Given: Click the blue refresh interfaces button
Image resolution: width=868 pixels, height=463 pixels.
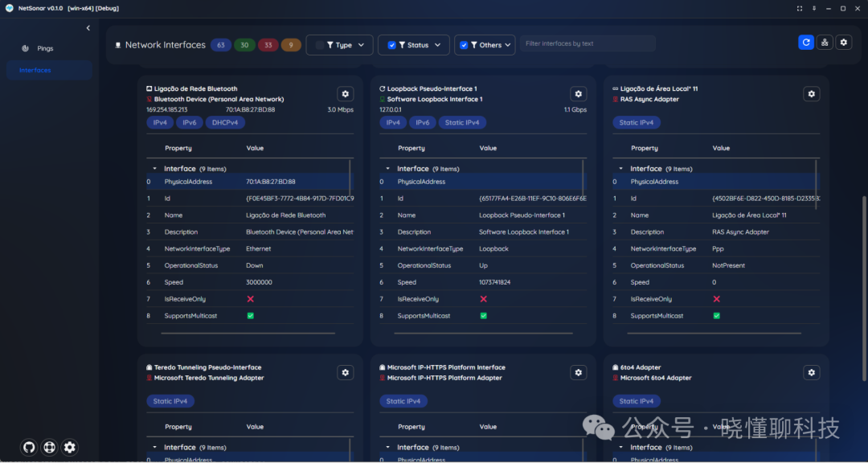Looking at the screenshot, I should (806, 43).
